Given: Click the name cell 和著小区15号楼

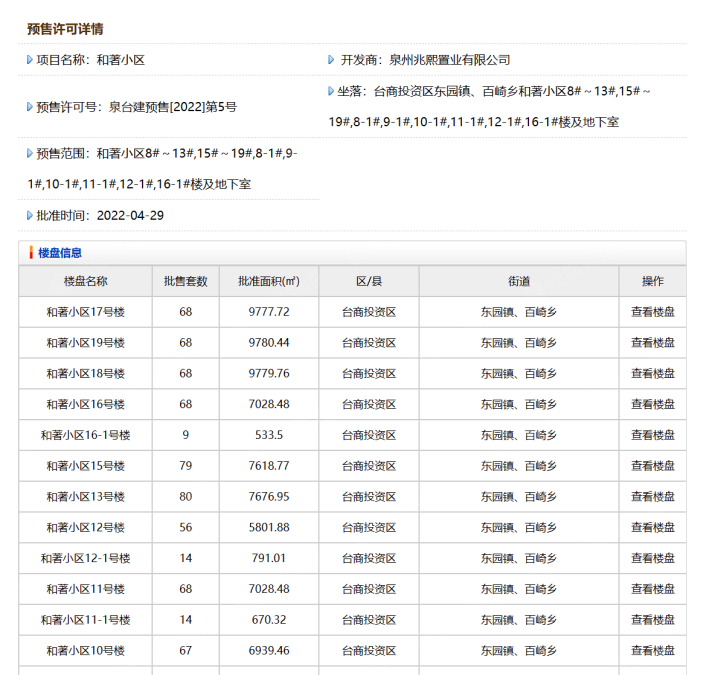Looking at the screenshot, I should tap(85, 466).
